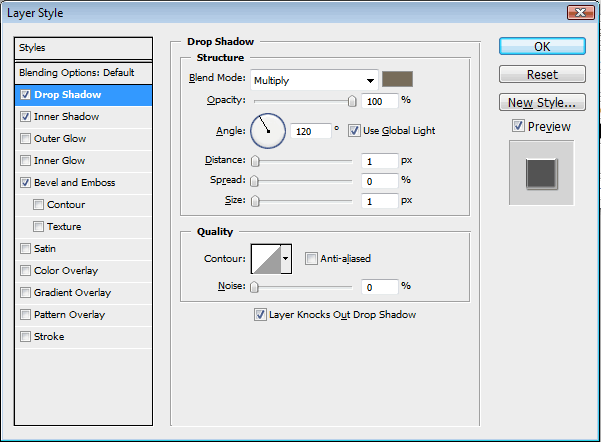Screen dimensions: 601x442
Task: Check the Contour sub-option box
Action: (x=38, y=204)
